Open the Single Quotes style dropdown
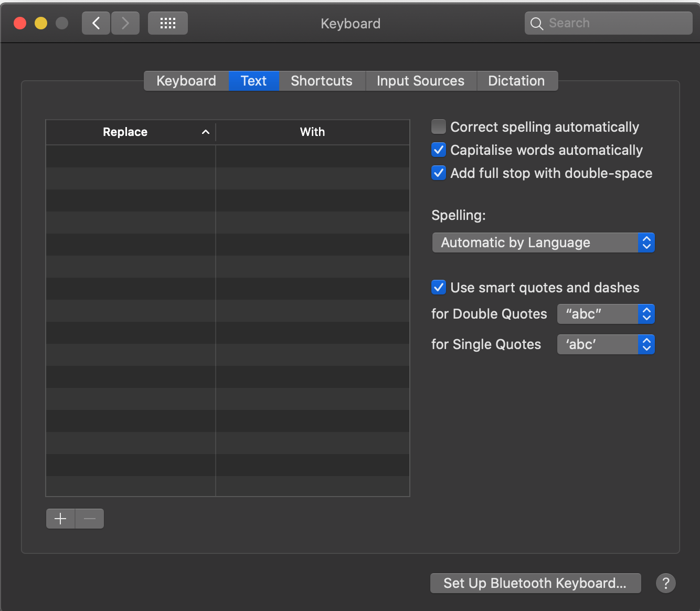Screen dimensions: 700x611 [606, 344]
